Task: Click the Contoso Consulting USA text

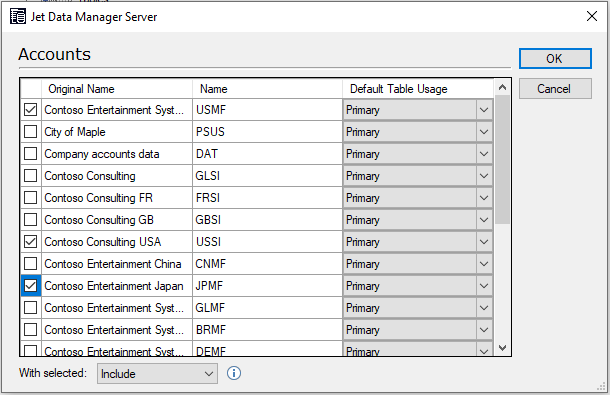Action: pos(103,242)
